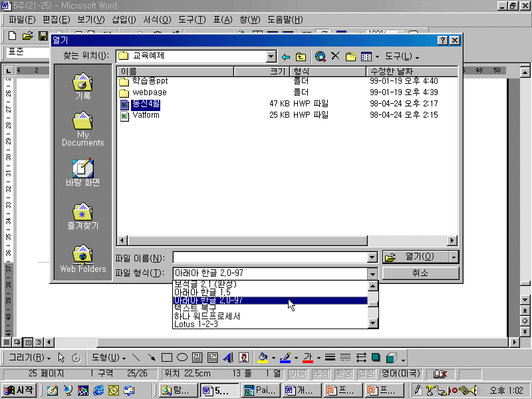Select Line tool on Drawing toolbar
The height and width of the screenshot is (399, 532).
pyautogui.click(x=136, y=357)
